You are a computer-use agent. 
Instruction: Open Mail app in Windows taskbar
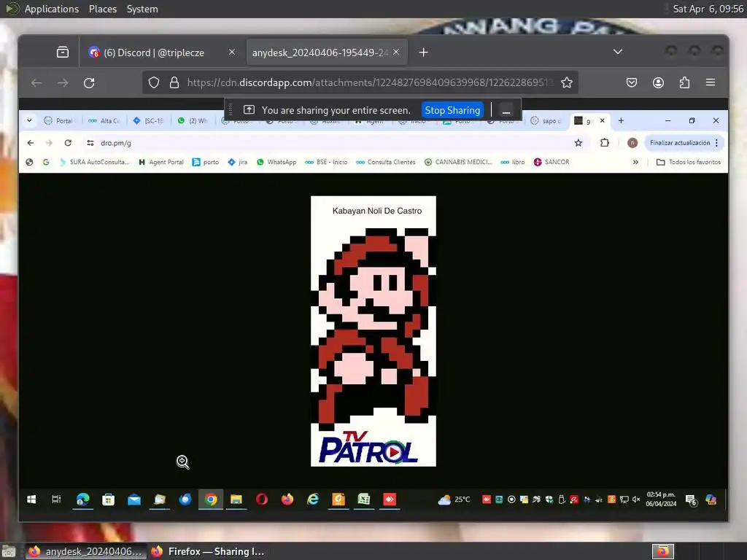134,499
